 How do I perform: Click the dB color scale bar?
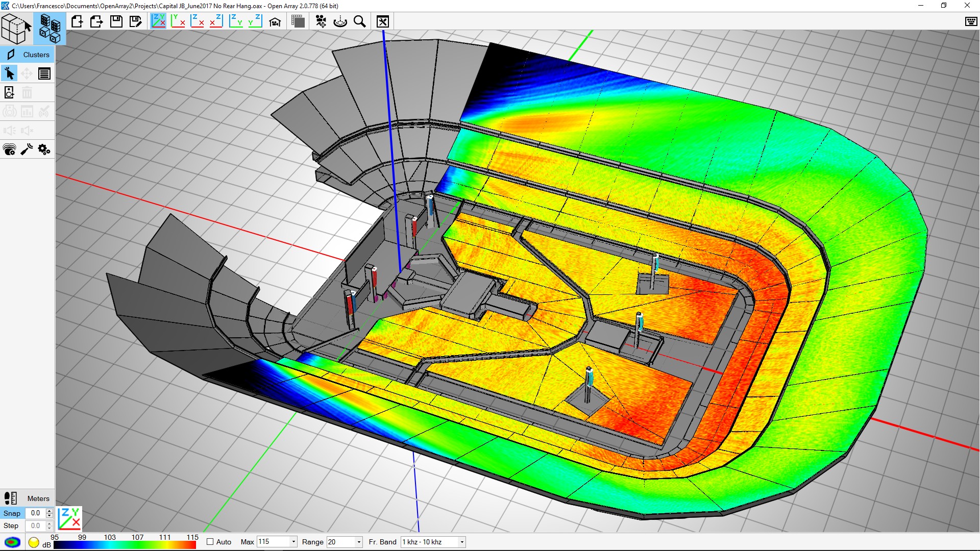point(125,545)
